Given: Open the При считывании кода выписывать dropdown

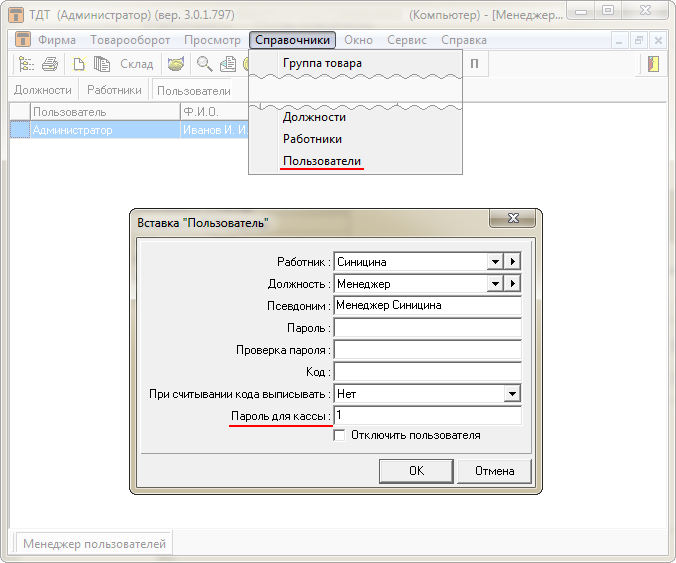Looking at the screenshot, I should (512, 394).
